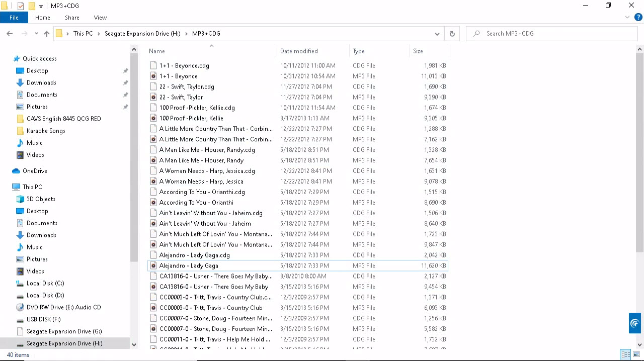
Task: Select Seagate Expansion Drive (H:) in sidebar
Action: [x=64, y=344]
